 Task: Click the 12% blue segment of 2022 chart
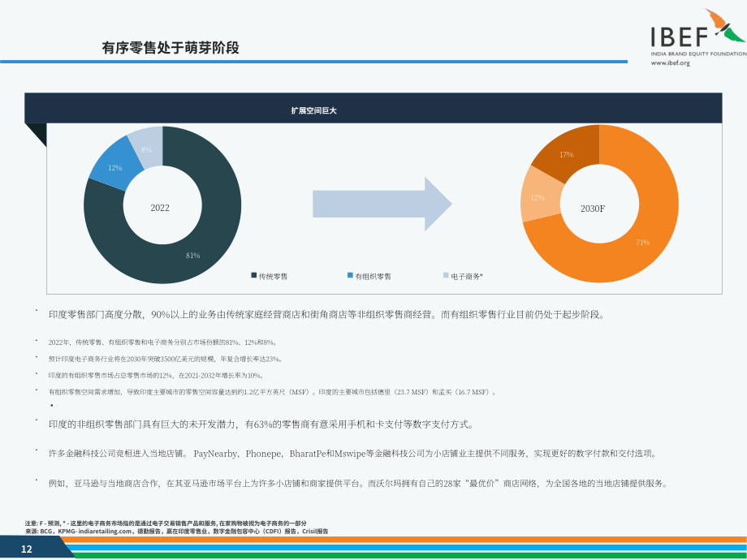pyautogui.click(x=114, y=168)
